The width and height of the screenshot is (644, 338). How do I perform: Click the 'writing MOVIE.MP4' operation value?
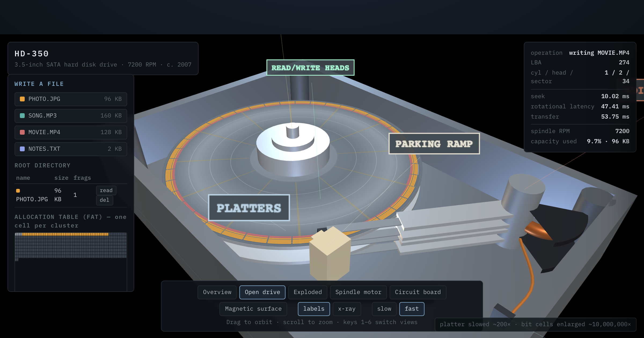coord(599,53)
